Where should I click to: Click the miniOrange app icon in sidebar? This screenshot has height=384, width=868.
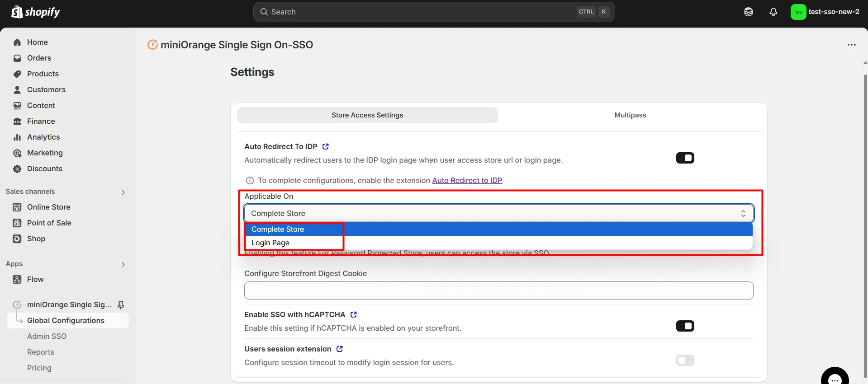coord(17,304)
